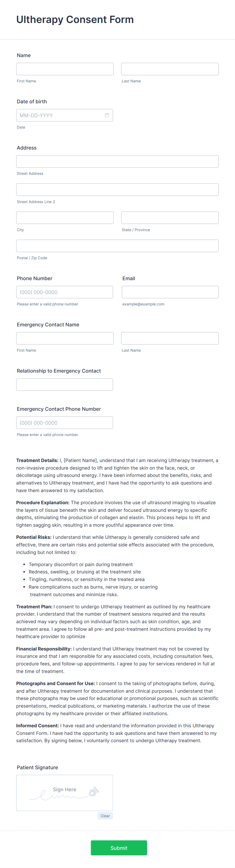
Task: Click the State / Province field
Action: click(x=170, y=217)
